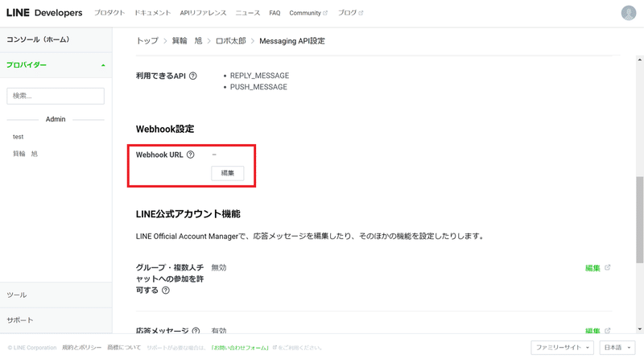The height and width of the screenshot is (359, 644).
Task: Click the help icon next to 利用できるAPI
Action: point(193,76)
